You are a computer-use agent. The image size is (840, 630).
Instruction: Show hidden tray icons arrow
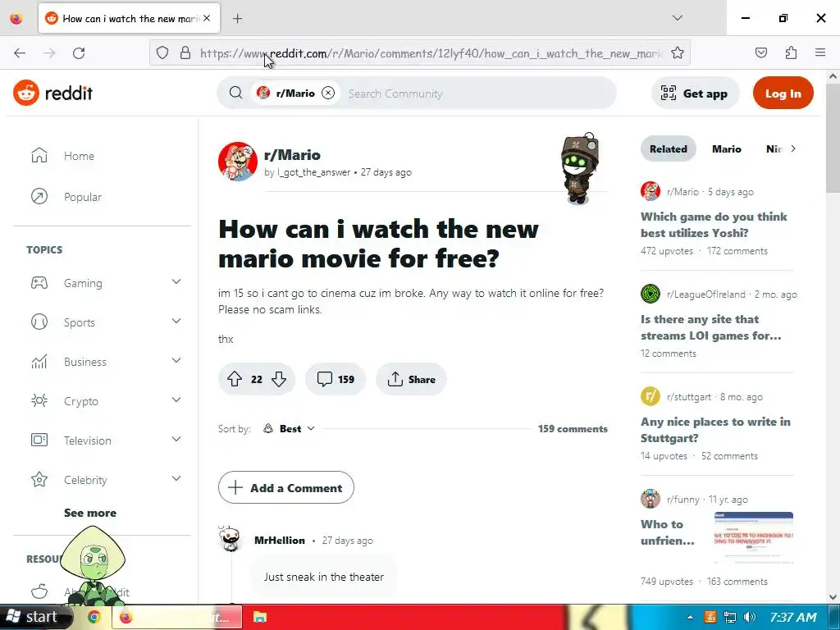point(690,617)
